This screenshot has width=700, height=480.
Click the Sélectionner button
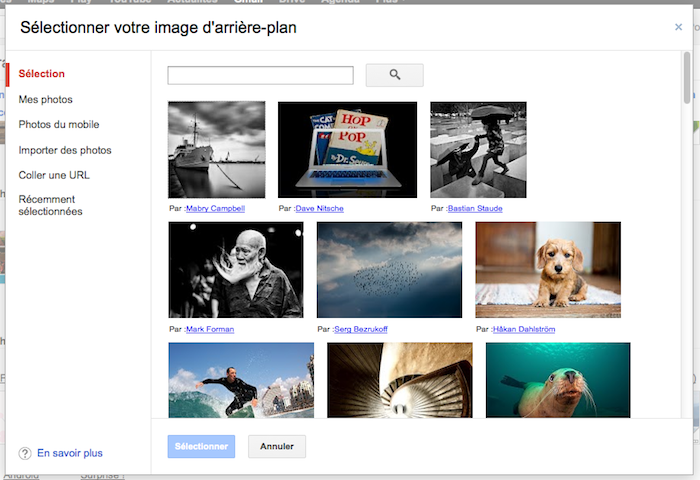[x=201, y=447]
